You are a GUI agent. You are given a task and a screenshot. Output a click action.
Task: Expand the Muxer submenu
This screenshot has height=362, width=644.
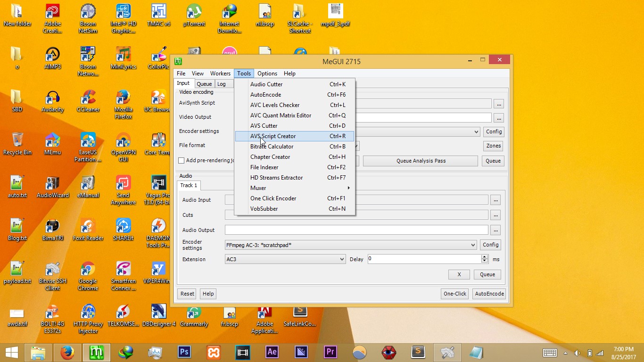(295, 188)
